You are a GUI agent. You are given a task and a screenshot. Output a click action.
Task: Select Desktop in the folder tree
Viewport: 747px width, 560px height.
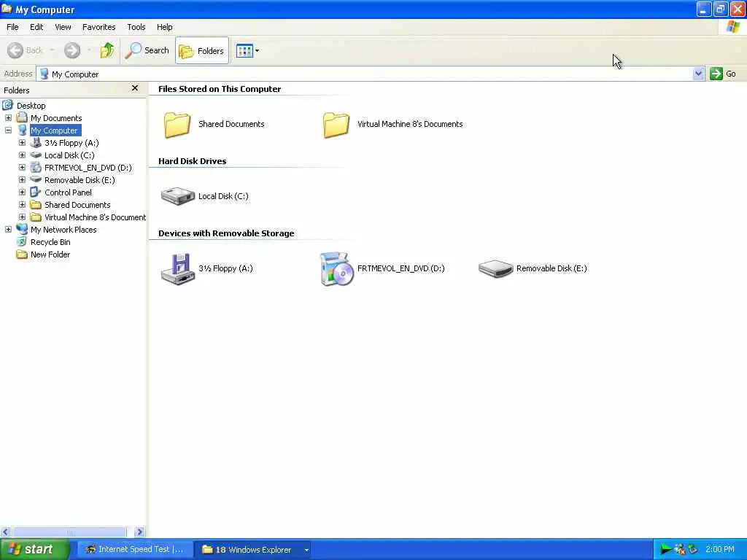pyautogui.click(x=31, y=106)
